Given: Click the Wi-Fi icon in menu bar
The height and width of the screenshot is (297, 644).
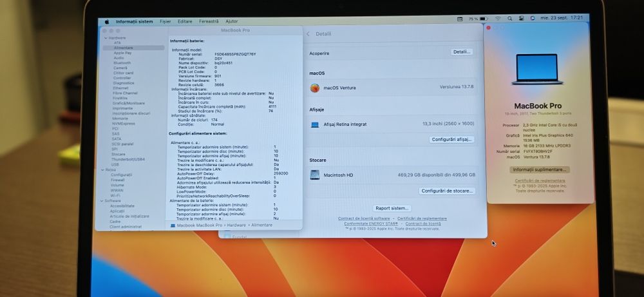Looking at the screenshot, I should click(498, 19).
